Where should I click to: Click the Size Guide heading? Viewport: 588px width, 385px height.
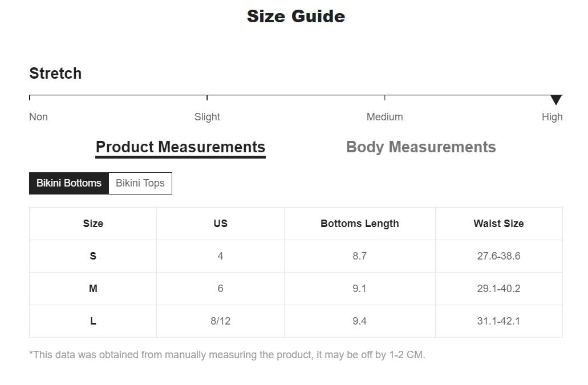tap(295, 16)
